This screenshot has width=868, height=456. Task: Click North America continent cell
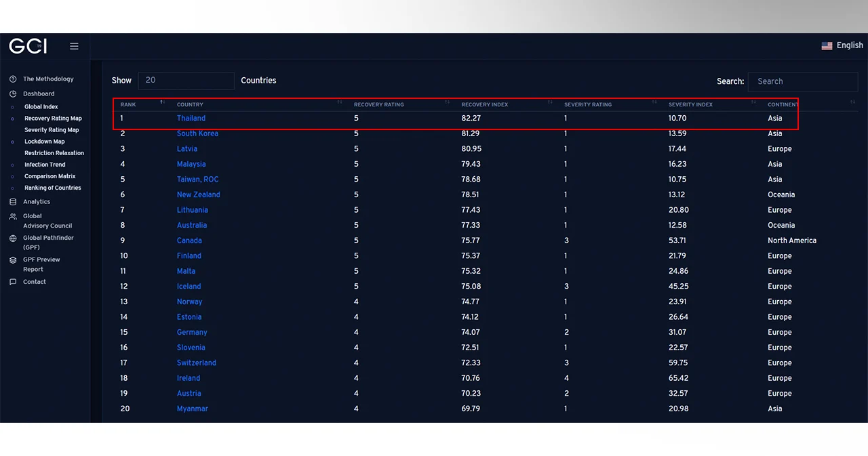pos(792,241)
